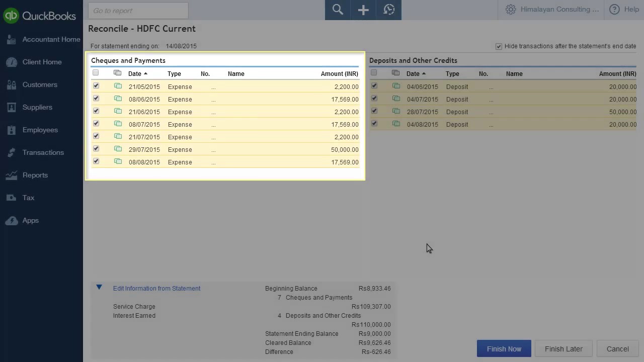
Task: Click the Tax sidebar icon
Action: tap(12, 198)
